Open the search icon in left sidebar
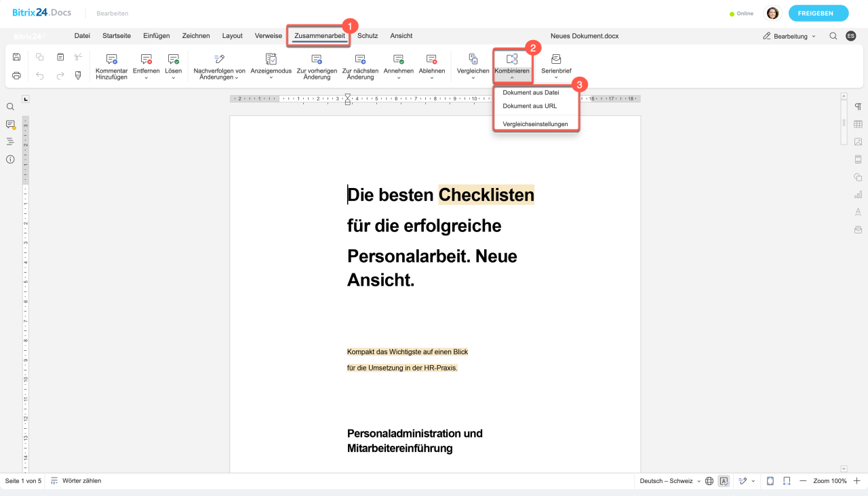This screenshot has width=868, height=496. (x=10, y=107)
